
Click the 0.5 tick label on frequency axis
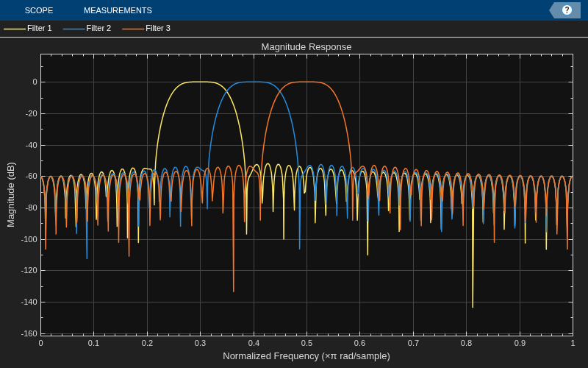pyautogui.click(x=306, y=343)
